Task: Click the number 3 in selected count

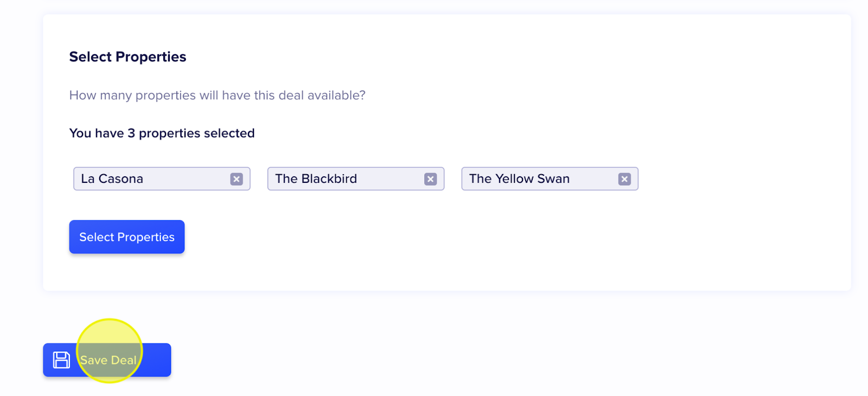Action: [x=131, y=133]
